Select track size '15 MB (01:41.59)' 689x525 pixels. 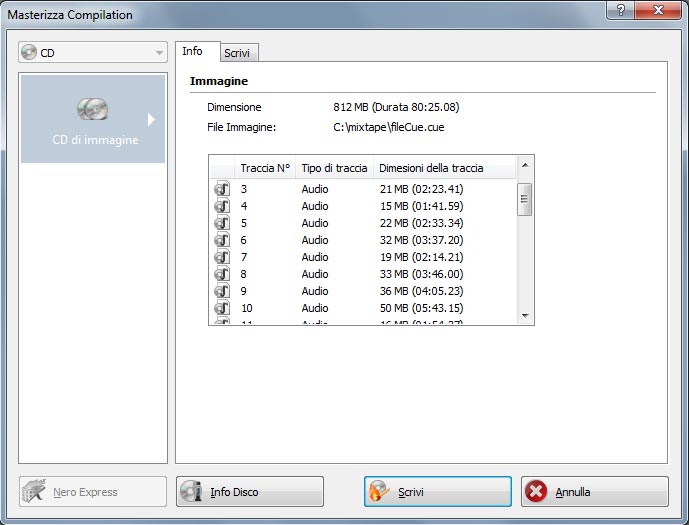421,206
